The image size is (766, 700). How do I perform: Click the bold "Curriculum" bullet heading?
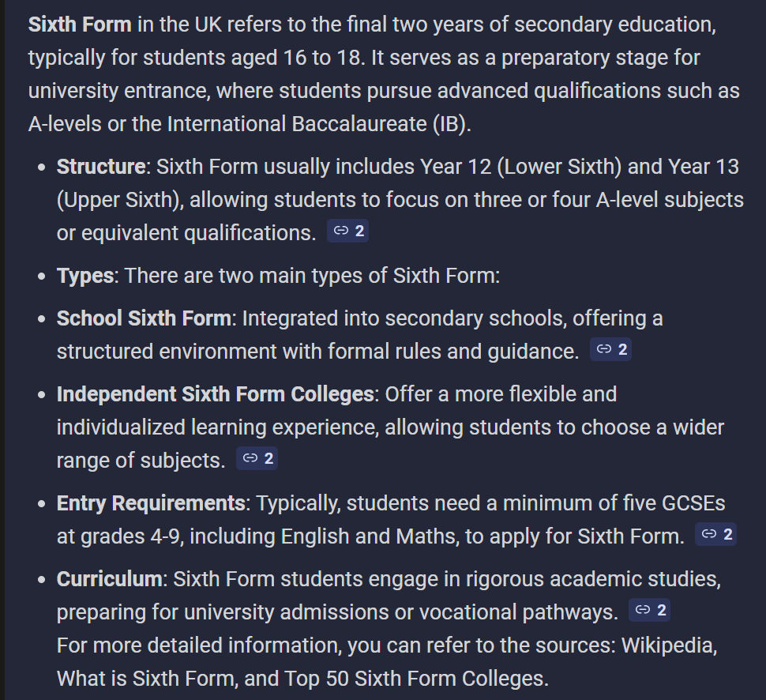pyautogui.click(x=109, y=579)
